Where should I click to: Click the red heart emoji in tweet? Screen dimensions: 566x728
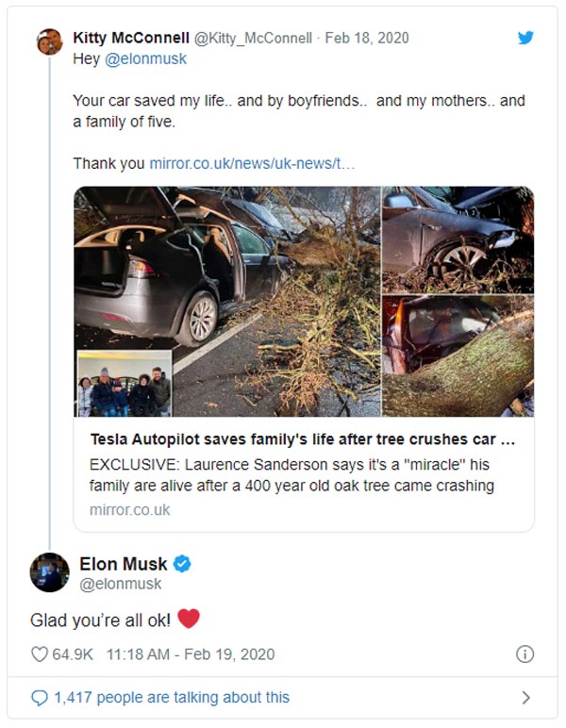pyautogui.click(x=189, y=619)
